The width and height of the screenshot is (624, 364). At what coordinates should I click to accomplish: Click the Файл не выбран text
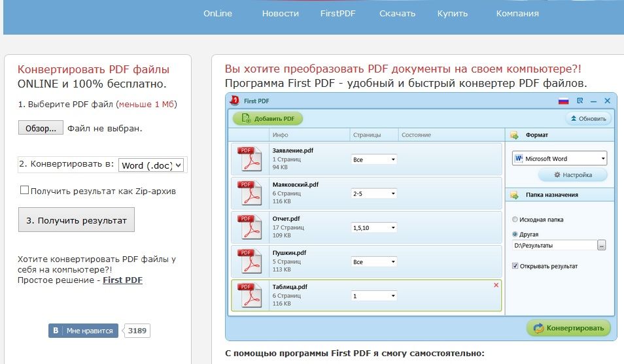tap(105, 128)
